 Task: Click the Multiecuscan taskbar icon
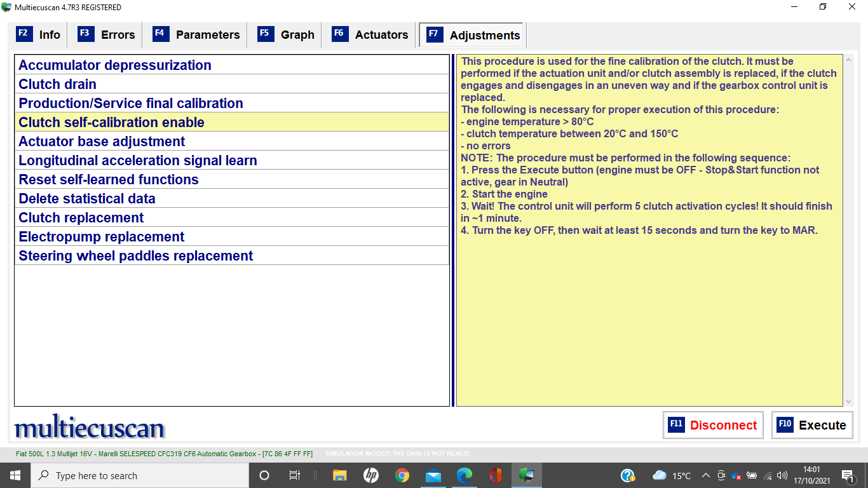tap(527, 475)
